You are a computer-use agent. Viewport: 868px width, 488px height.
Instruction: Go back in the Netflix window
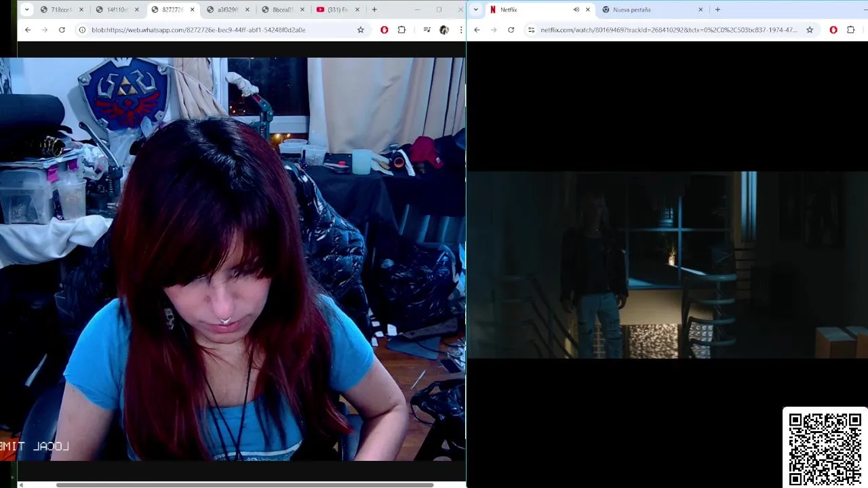click(477, 30)
